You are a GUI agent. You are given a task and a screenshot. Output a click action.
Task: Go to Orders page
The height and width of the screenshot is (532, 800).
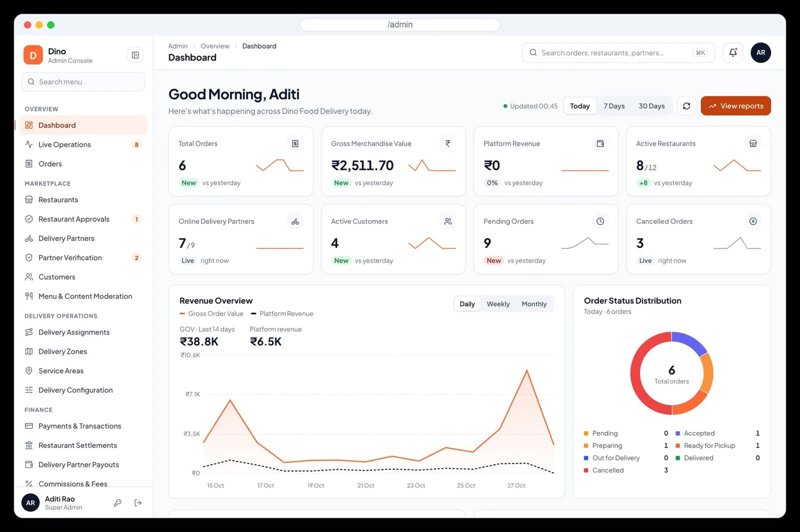(83, 164)
